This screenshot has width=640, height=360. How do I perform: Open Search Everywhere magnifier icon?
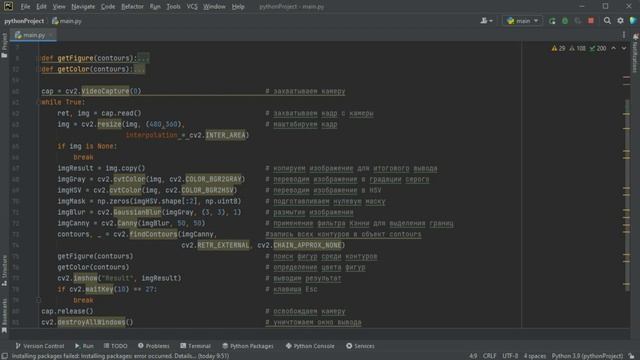pos(607,20)
